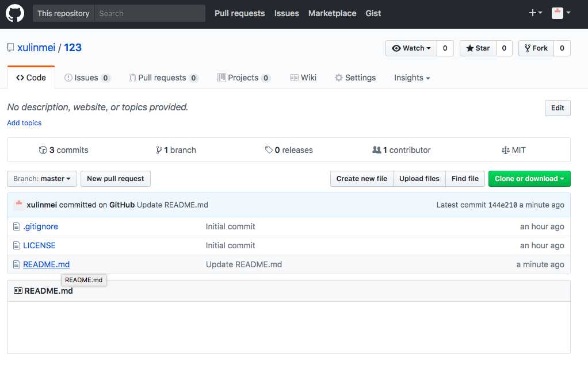
Task: Click the .gitignore file icon
Action: 17,226
